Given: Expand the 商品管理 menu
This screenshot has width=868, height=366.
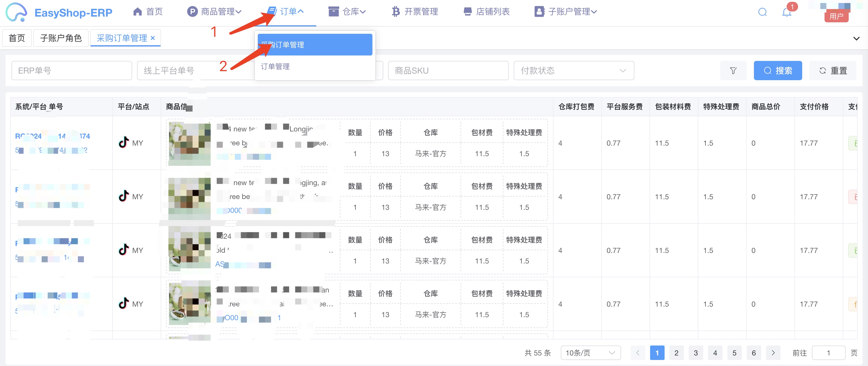Looking at the screenshot, I should pos(214,12).
